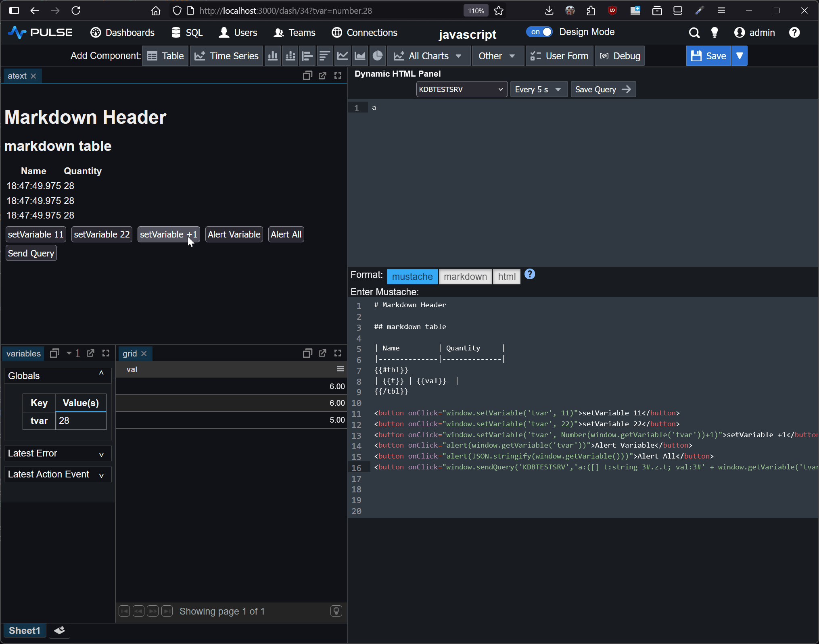Click the setVariable 11 button
Image resolution: width=819 pixels, height=644 pixels.
click(x=36, y=234)
